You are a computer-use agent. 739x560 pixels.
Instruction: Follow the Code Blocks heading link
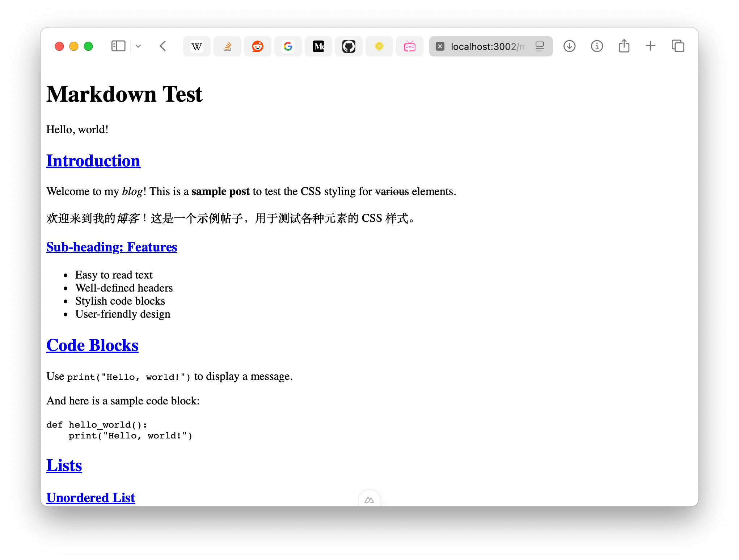coord(92,345)
